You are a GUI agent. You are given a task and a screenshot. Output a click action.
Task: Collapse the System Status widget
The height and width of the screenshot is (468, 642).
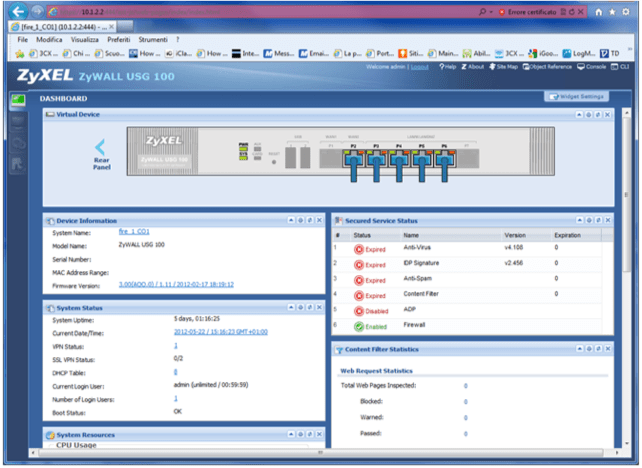pyautogui.click(x=291, y=307)
